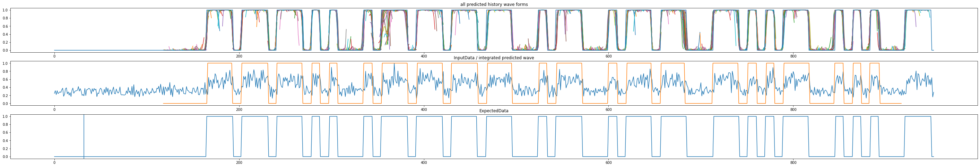Click the last pulse in the top plot

(918, 10)
